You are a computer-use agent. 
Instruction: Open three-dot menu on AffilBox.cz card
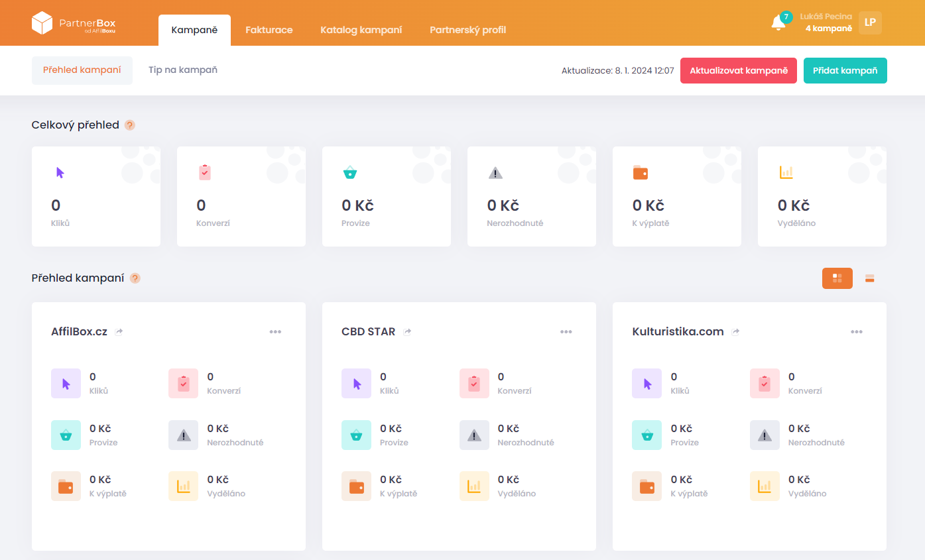pos(275,332)
